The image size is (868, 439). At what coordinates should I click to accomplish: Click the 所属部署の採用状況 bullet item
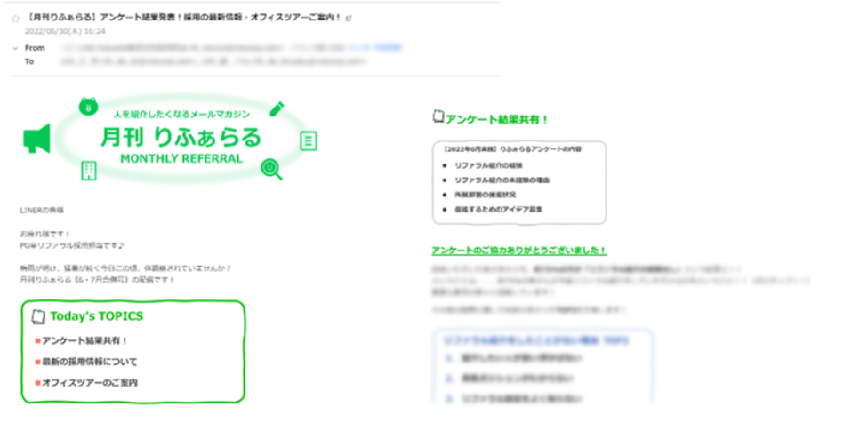point(485,195)
